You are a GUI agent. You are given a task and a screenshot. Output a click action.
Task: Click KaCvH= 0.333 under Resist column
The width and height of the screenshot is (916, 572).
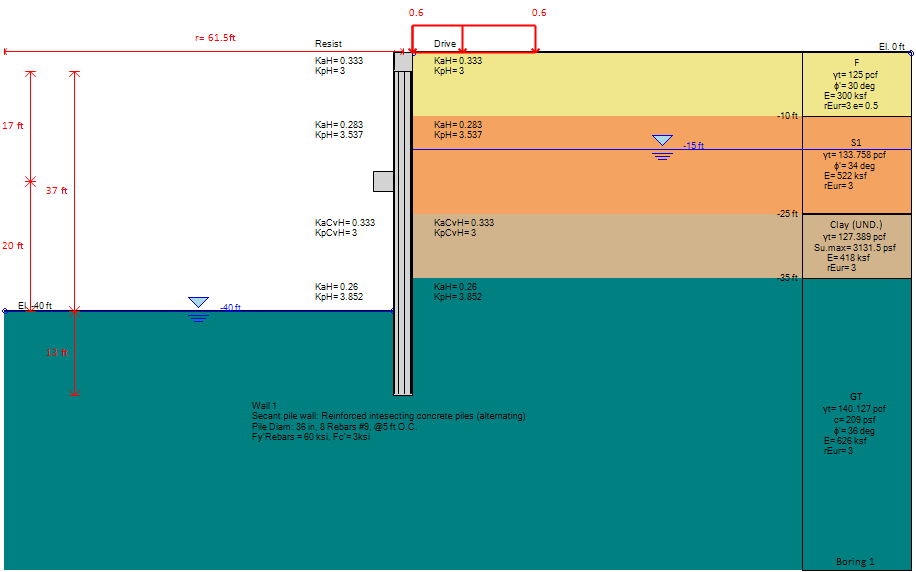click(345, 223)
